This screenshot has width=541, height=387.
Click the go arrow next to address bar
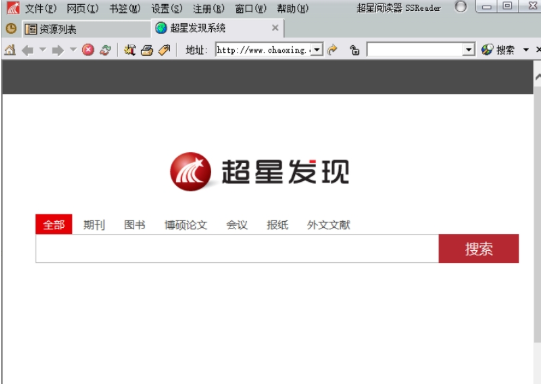coord(332,50)
